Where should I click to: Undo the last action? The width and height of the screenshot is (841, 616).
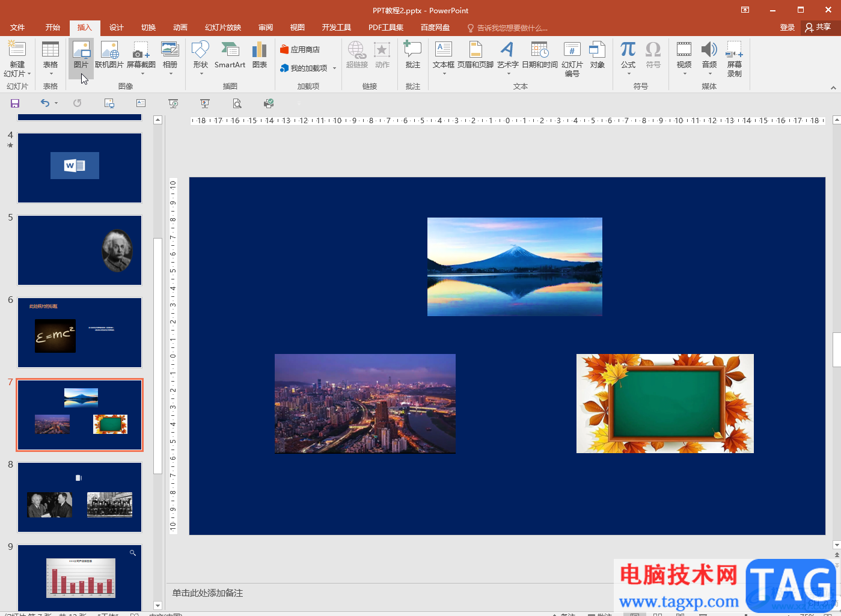45,103
